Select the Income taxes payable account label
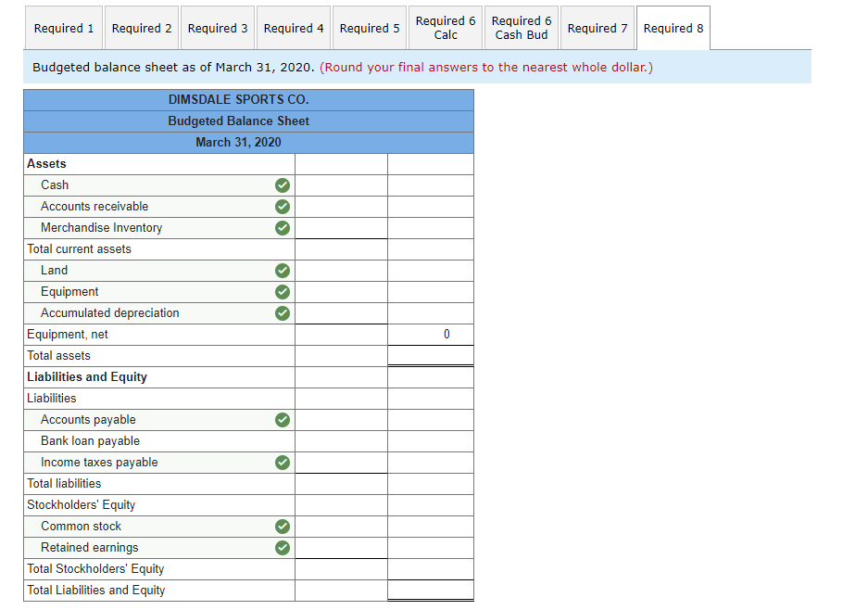This screenshot has height=610, width=868. pyautogui.click(x=99, y=462)
